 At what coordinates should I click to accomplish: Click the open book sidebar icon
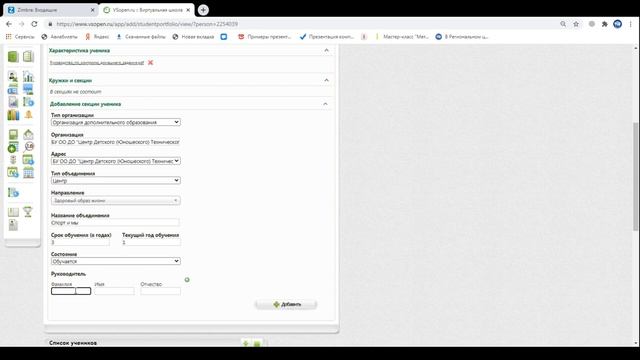click(13, 212)
